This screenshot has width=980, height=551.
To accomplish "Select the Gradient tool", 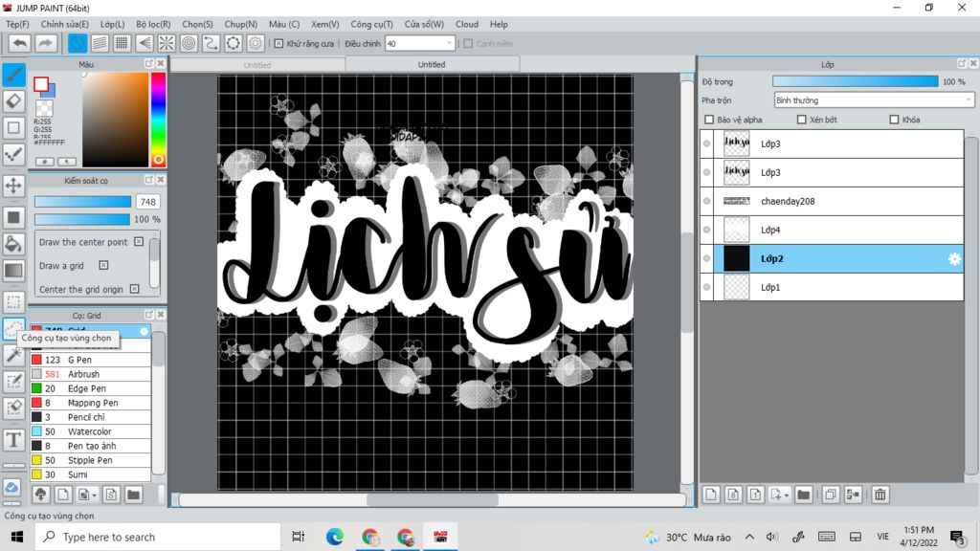I will [x=13, y=270].
